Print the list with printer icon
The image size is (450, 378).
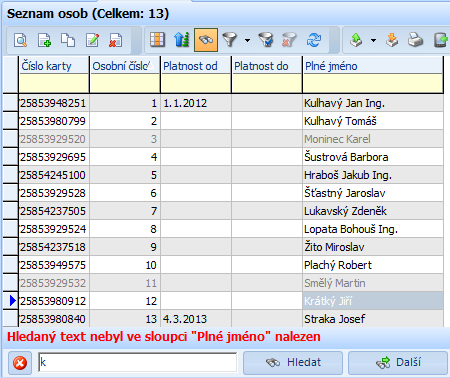[415, 40]
